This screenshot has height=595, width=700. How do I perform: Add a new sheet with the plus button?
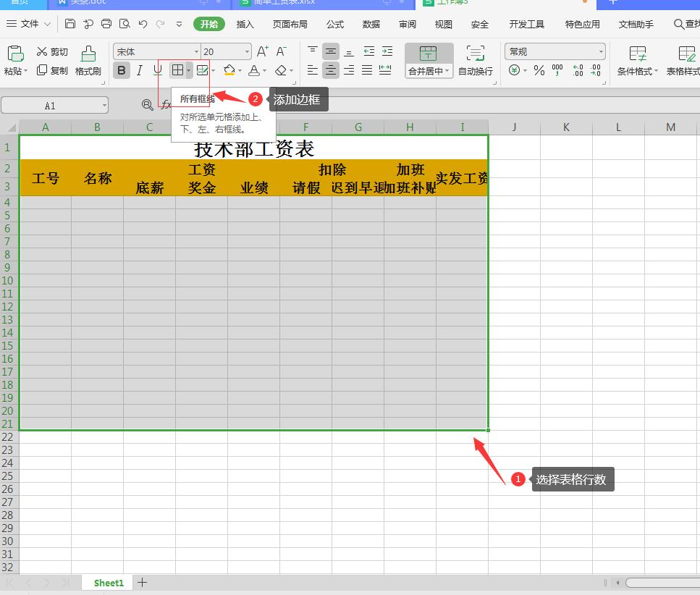pyautogui.click(x=142, y=582)
